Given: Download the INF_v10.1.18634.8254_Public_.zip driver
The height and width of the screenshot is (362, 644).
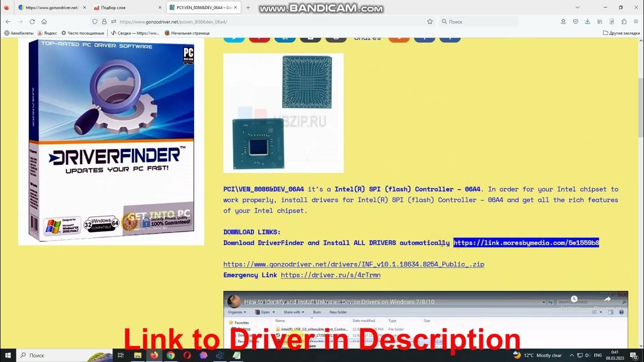Looking at the screenshot, I should point(354,264).
